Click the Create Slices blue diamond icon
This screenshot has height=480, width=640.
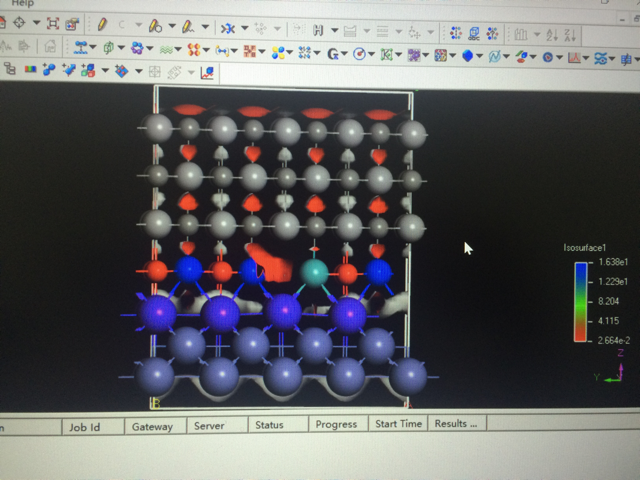[x=121, y=71]
